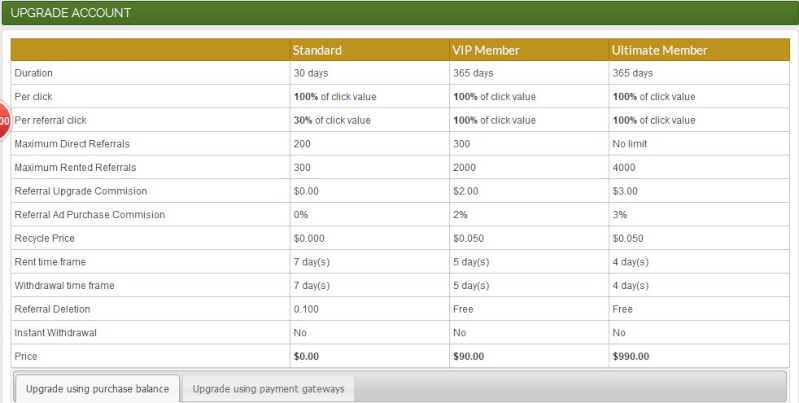Click the Maximum Rented Referrals label
799x403 pixels.
pos(75,167)
